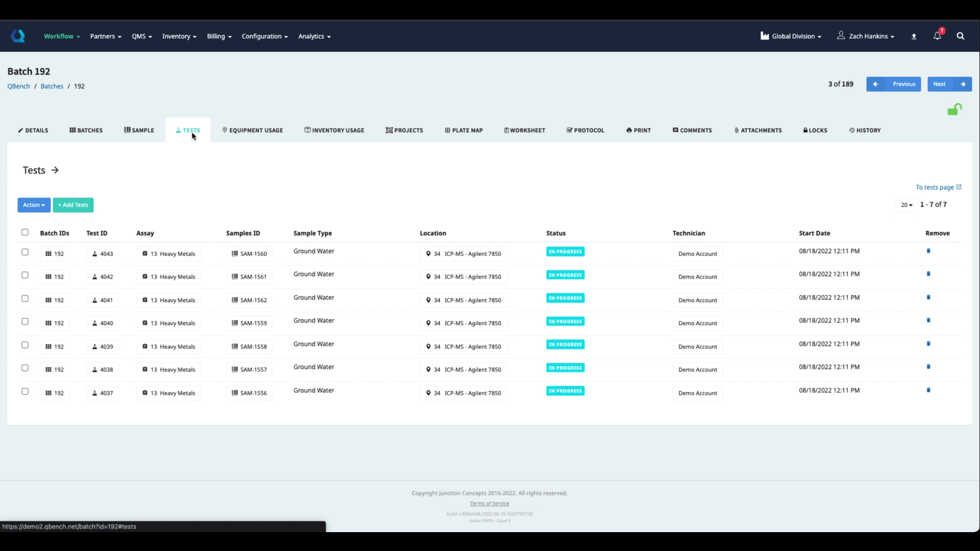
Task: Click the Add Tests button
Action: point(73,205)
